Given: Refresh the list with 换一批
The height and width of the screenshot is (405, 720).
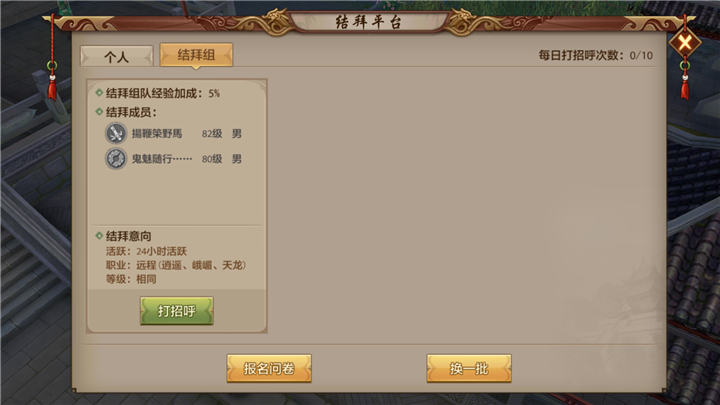Looking at the screenshot, I should pyautogui.click(x=469, y=368).
